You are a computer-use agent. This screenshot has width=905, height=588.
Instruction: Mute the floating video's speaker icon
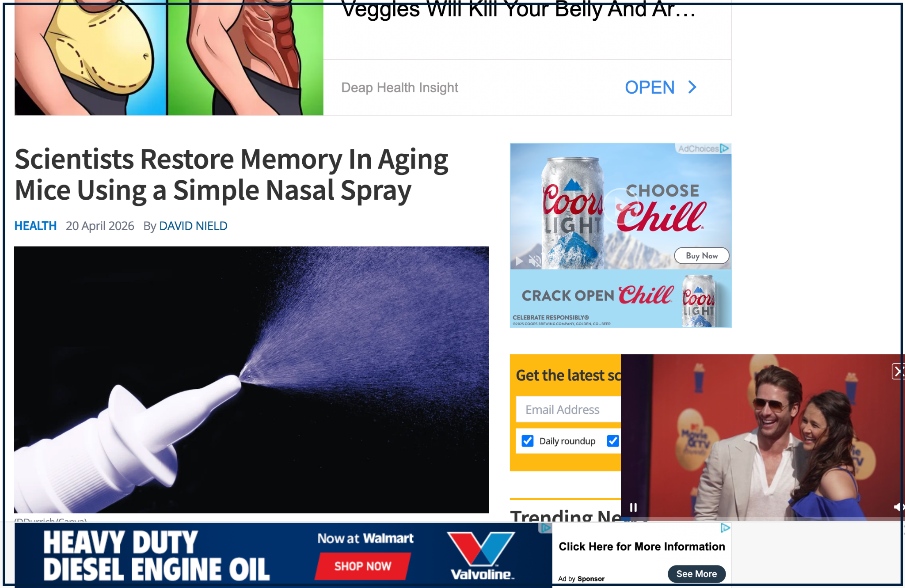(x=898, y=507)
